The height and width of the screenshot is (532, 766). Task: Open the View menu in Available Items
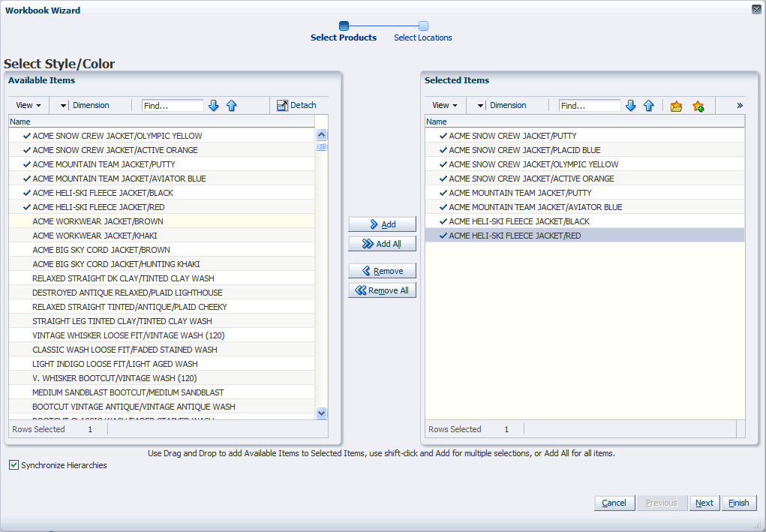pos(29,106)
